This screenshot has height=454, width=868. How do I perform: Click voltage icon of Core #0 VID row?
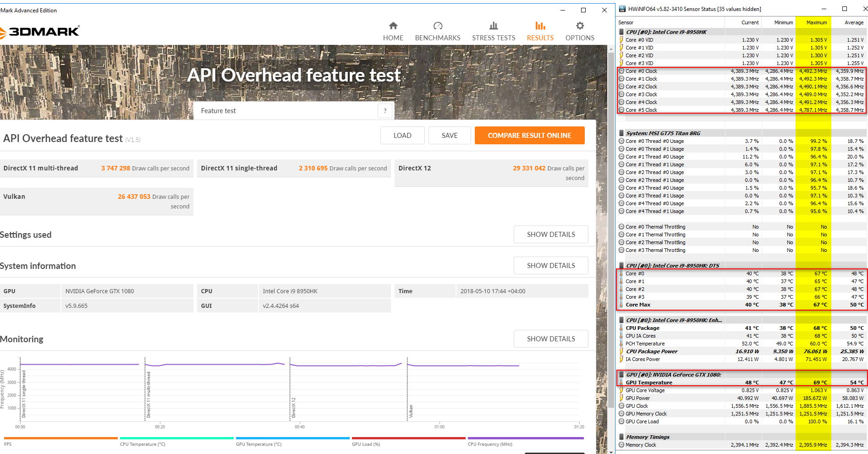click(x=621, y=40)
